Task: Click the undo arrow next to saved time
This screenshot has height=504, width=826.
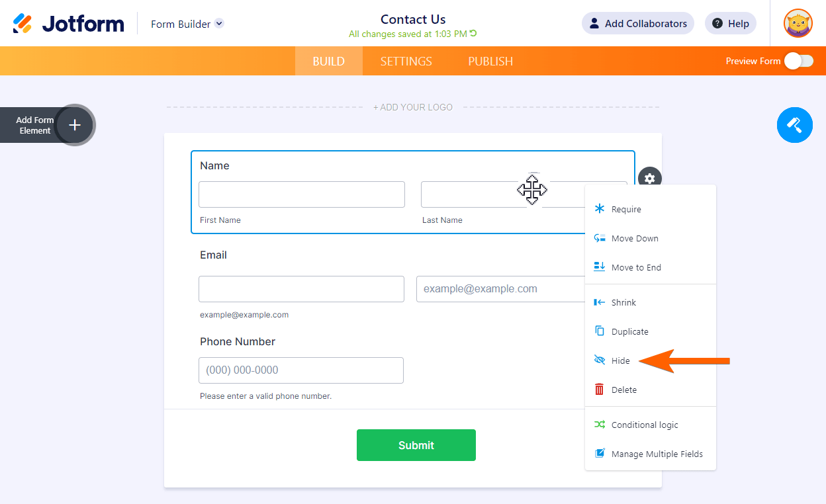Action: pyautogui.click(x=473, y=34)
